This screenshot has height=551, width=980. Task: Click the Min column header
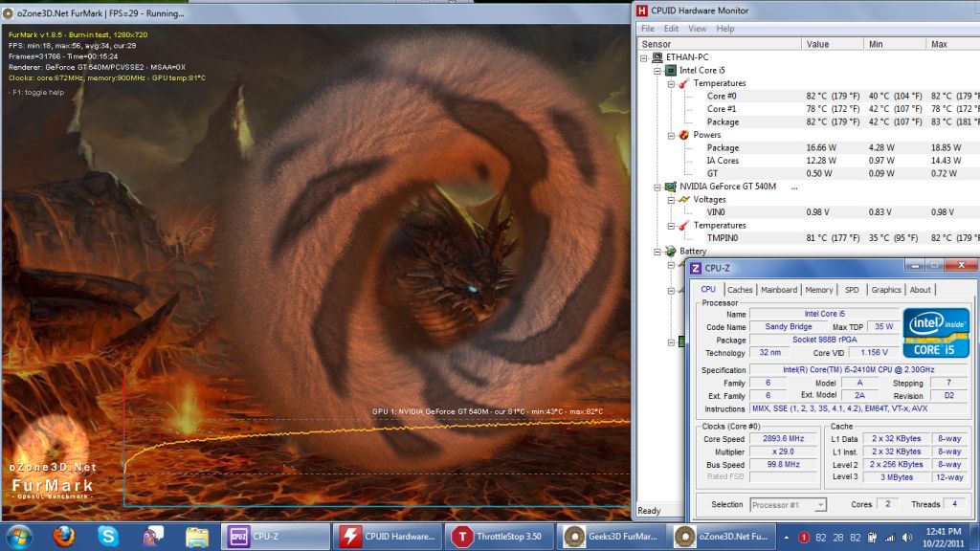click(x=895, y=44)
